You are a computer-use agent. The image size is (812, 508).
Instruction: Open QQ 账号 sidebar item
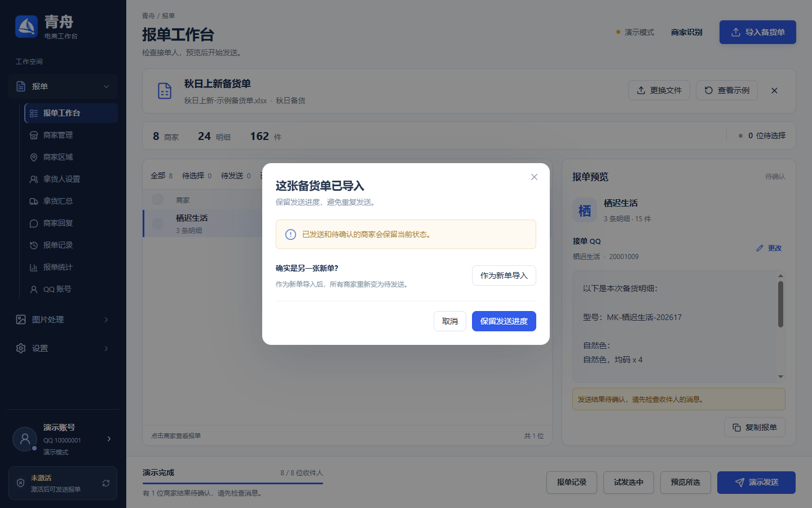click(x=71, y=289)
